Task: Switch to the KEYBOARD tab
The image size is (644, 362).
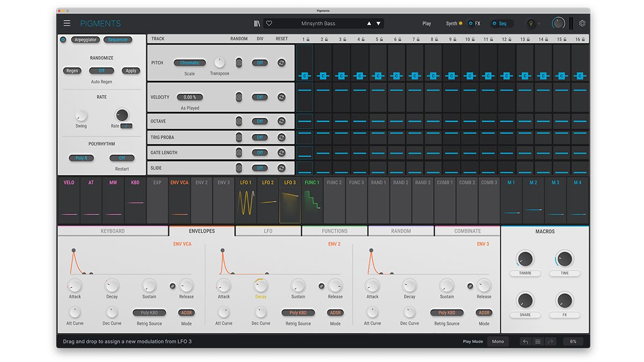Action: tap(113, 231)
